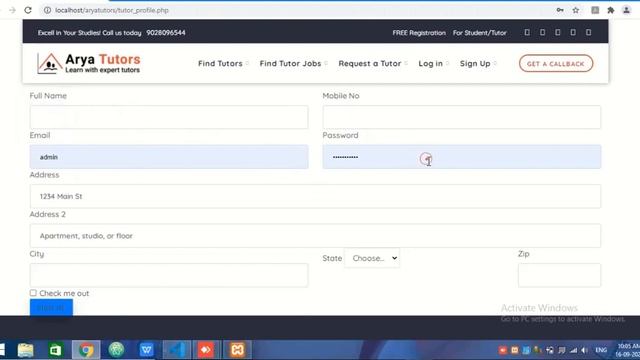Switch to Chrome in the taskbar
Image resolution: width=640 pixels, height=360 pixels.
tap(86, 350)
